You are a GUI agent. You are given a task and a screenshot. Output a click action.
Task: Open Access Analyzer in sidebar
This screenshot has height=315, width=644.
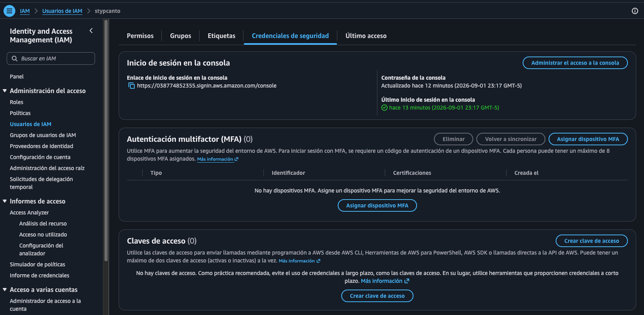(29, 213)
